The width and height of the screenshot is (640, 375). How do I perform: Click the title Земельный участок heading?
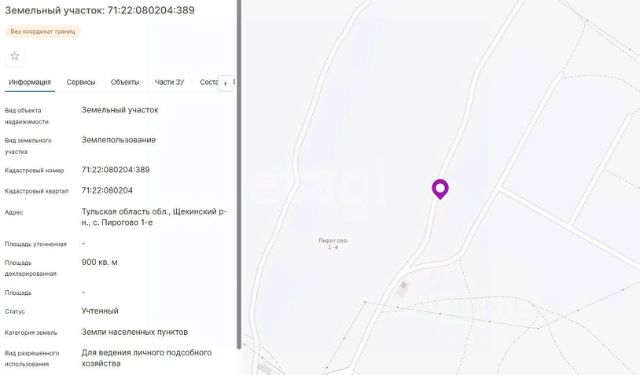coord(100,10)
